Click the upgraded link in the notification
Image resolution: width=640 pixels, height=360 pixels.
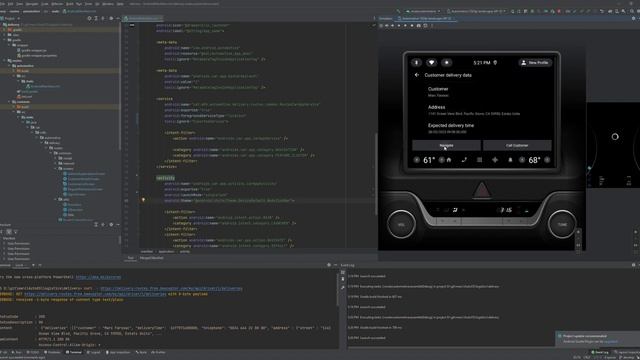(611, 342)
